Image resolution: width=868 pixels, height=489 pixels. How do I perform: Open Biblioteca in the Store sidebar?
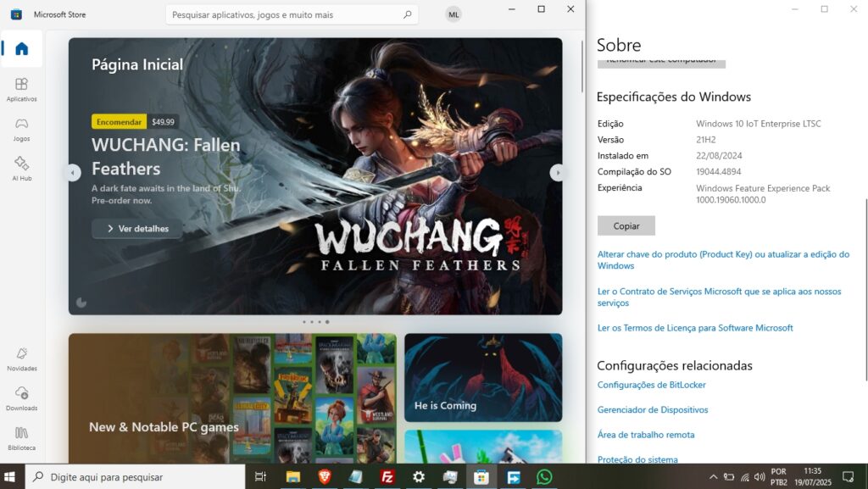click(x=21, y=439)
